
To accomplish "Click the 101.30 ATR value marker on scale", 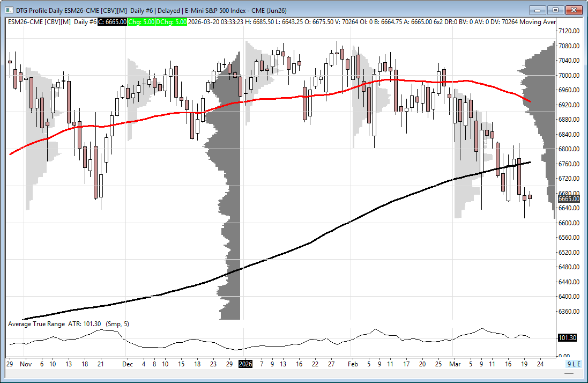I will (567, 338).
